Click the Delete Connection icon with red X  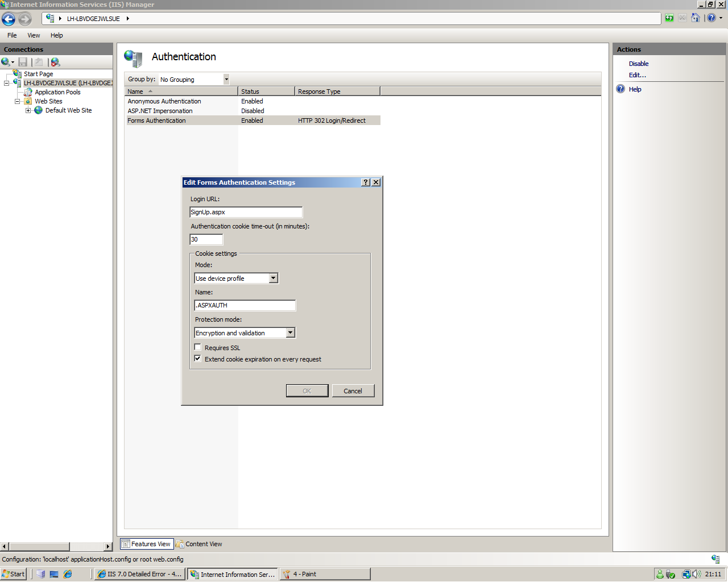pos(55,62)
